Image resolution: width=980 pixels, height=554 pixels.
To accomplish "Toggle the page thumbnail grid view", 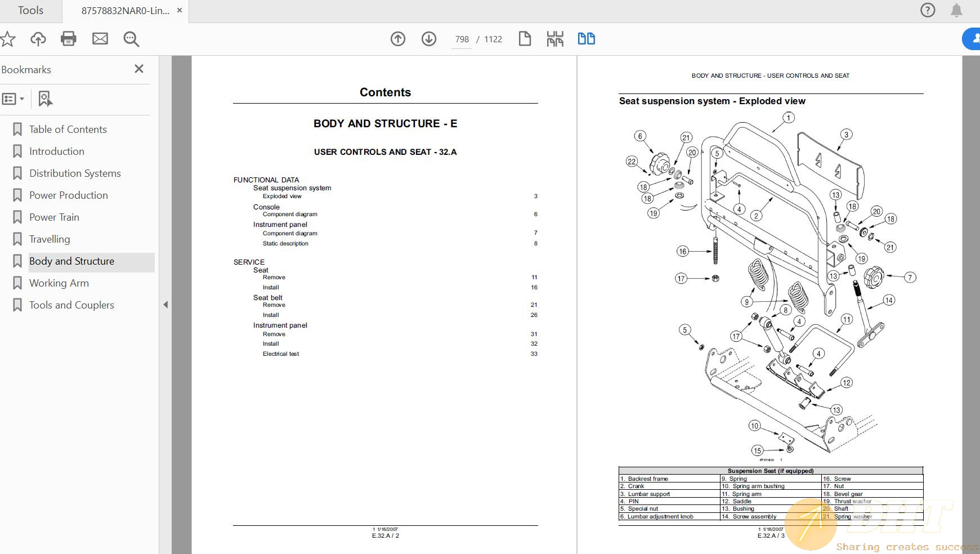I will point(554,38).
